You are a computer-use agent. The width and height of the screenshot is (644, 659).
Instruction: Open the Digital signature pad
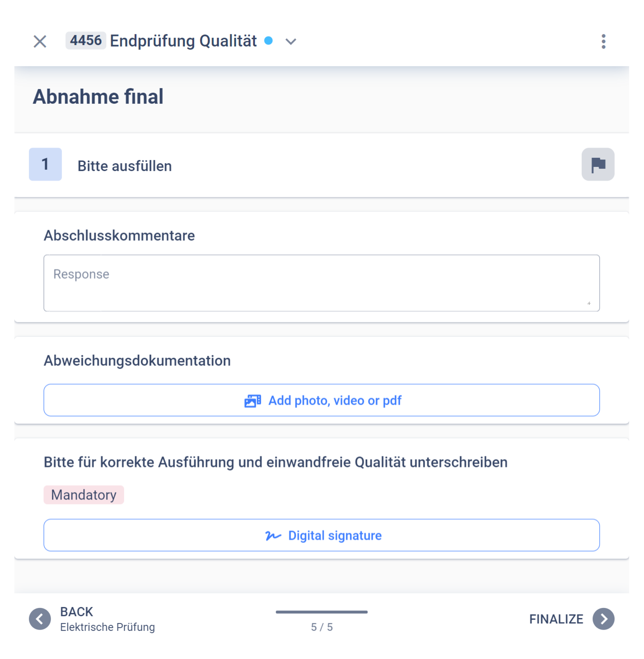point(321,535)
